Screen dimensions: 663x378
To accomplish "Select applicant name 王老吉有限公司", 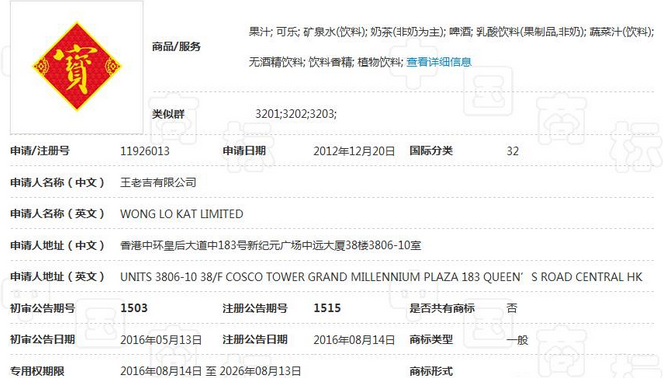I will 158,182.
